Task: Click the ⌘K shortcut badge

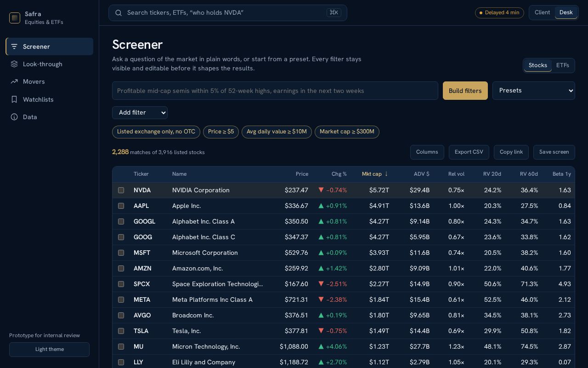Action: tap(334, 12)
